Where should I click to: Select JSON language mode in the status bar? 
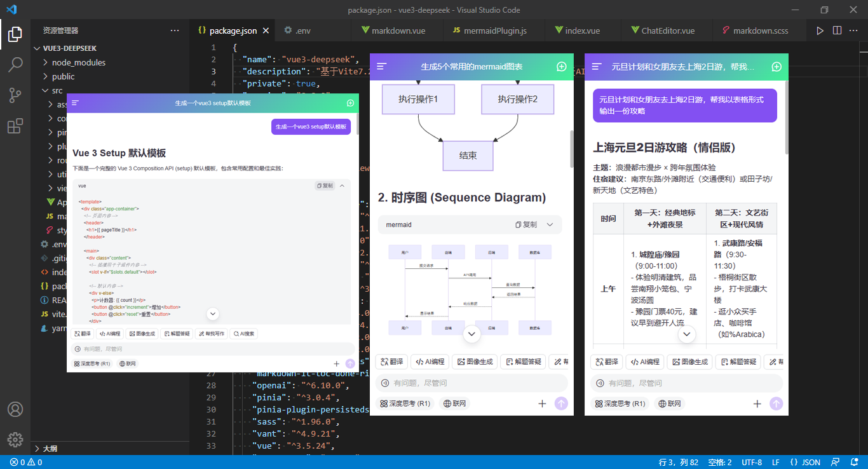pyautogui.click(x=806, y=462)
